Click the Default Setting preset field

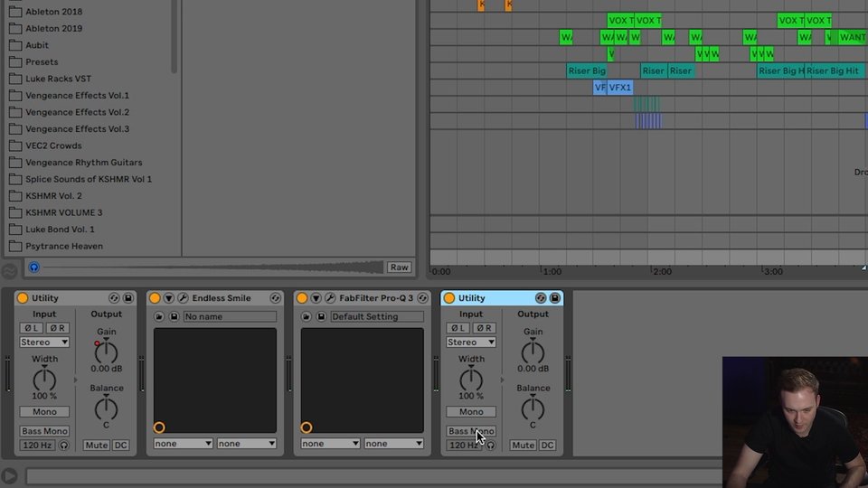[377, 316]
